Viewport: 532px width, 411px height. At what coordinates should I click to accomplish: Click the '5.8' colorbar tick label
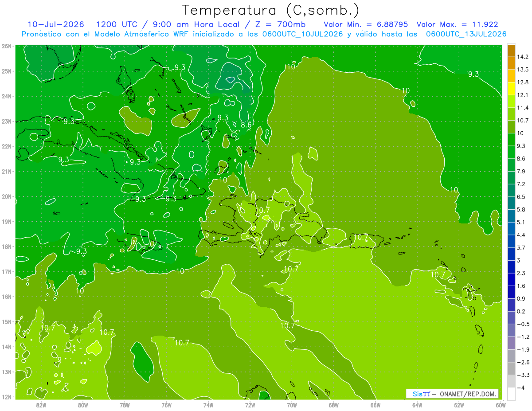point(521,209)
